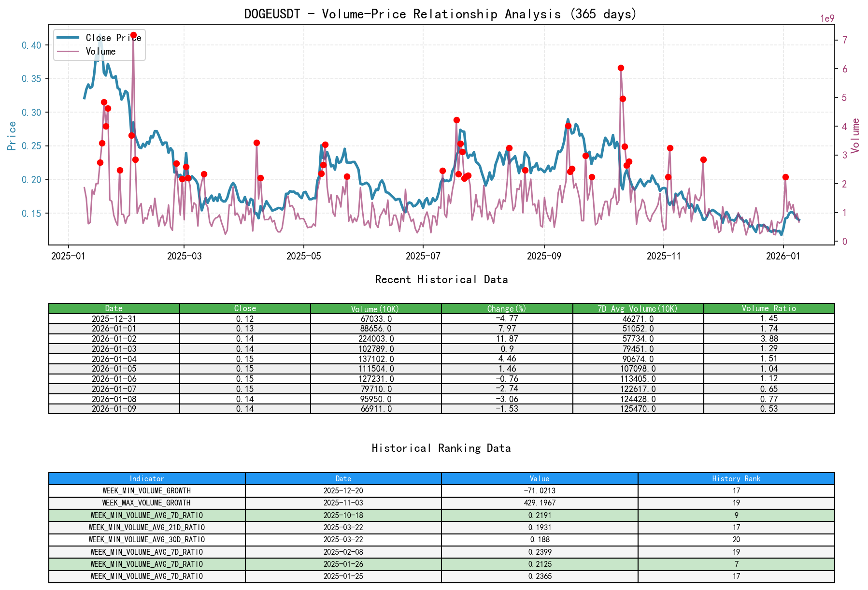This screenshot has width=868, height=590.
Task: Select the Indicator column header in the ranking table
Action: click(x=146, y=478)
